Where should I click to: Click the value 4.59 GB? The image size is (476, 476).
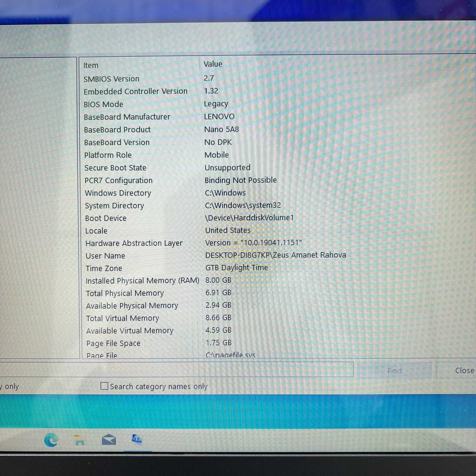click(218, 330)
